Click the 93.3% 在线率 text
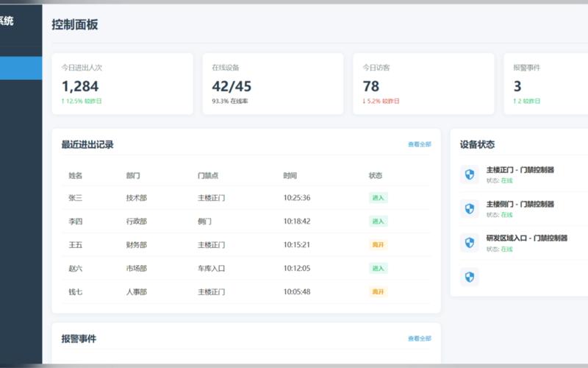The image size is (588, 368). [x=230, y=101]
